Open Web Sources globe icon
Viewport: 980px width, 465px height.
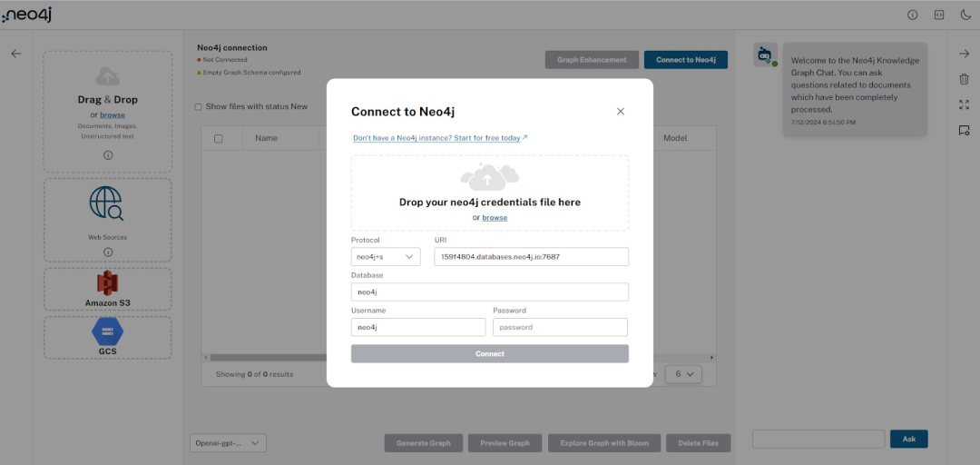tap(107, 203)
